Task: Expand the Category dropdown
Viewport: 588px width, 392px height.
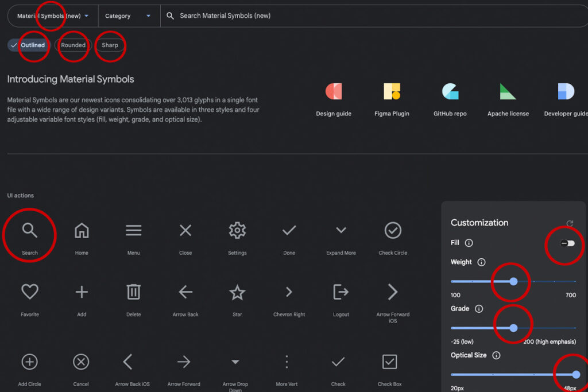Action: [x=129, y=15]
